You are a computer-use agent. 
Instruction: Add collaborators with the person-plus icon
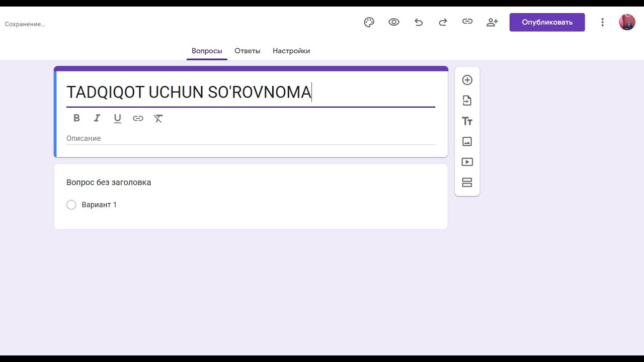pyautogui.click(x=492, y=22)
